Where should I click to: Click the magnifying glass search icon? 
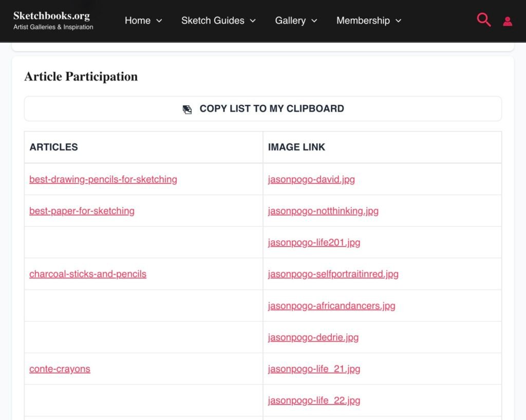point(483,20)
